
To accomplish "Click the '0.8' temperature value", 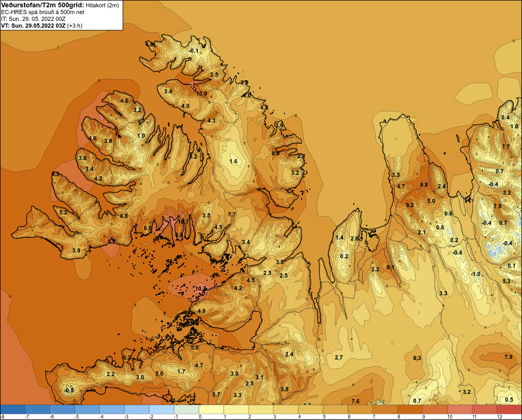I will [440, 227].
